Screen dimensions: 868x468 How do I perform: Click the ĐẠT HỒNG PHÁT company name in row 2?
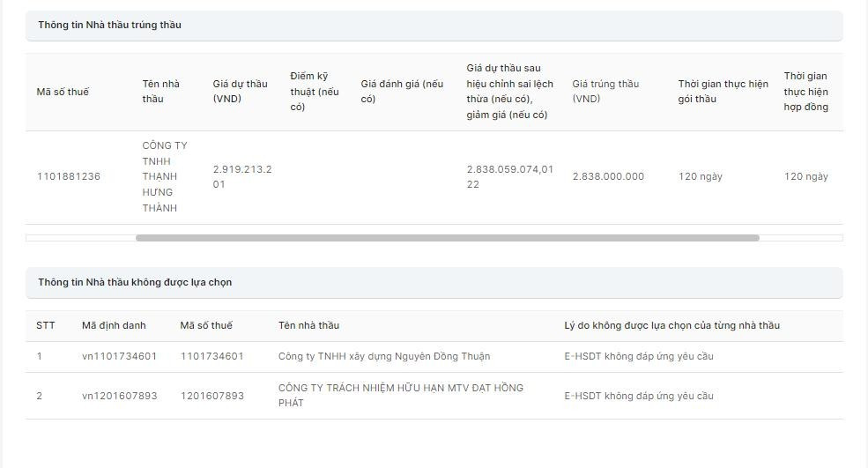(x=401, y=395)
